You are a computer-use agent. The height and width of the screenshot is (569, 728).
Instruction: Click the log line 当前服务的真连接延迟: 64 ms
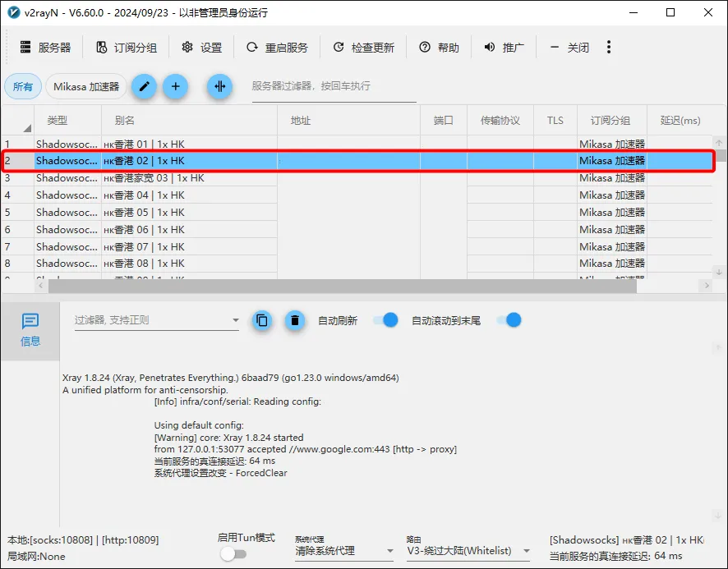(214, 461)
